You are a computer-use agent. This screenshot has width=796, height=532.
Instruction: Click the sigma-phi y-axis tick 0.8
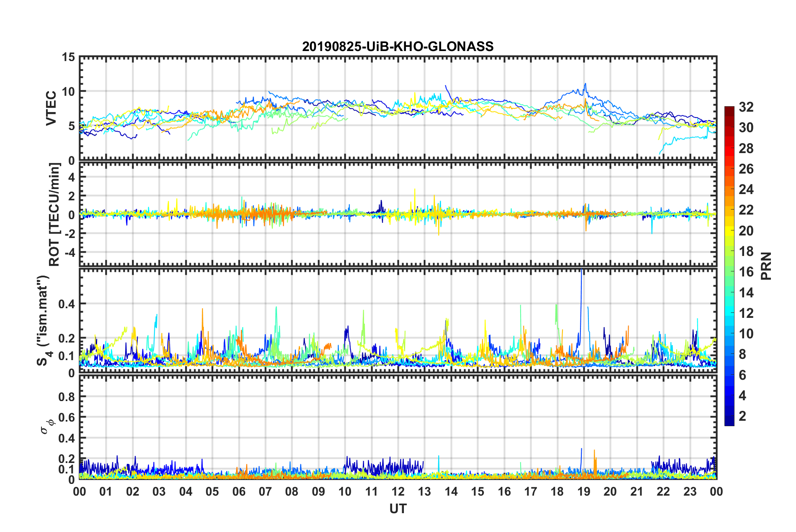coord(67,397)
